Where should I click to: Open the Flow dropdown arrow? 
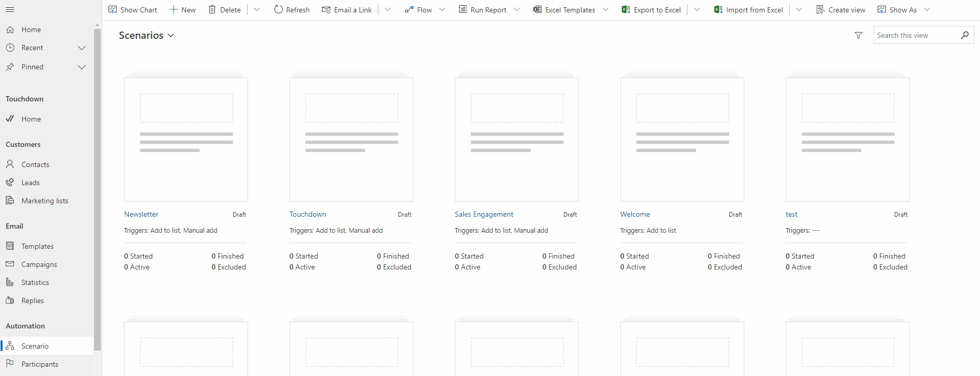point(442,9)
